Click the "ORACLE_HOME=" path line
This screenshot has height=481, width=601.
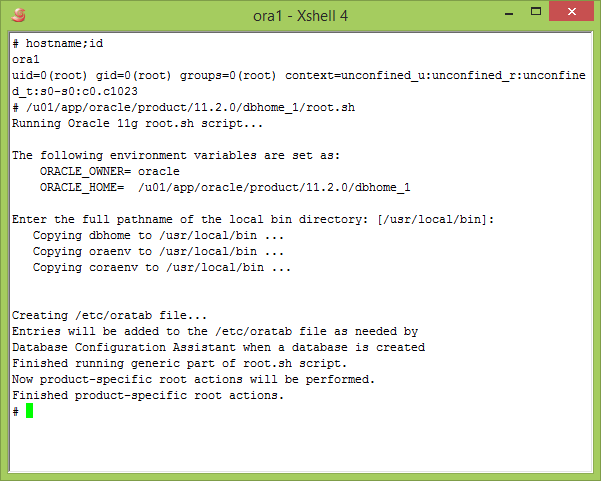pyautogui.click(x=225, y=188)
